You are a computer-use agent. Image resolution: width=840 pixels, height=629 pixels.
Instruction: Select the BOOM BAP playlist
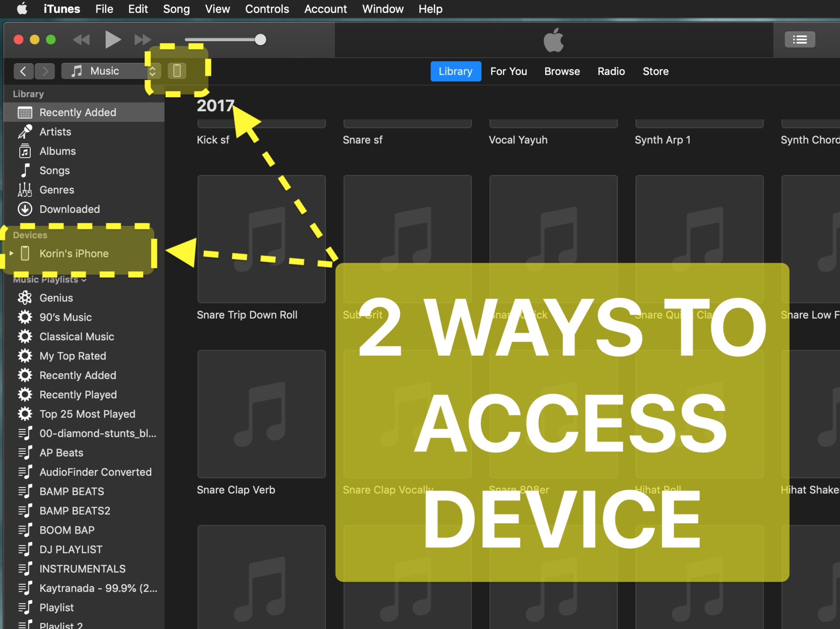84,530
